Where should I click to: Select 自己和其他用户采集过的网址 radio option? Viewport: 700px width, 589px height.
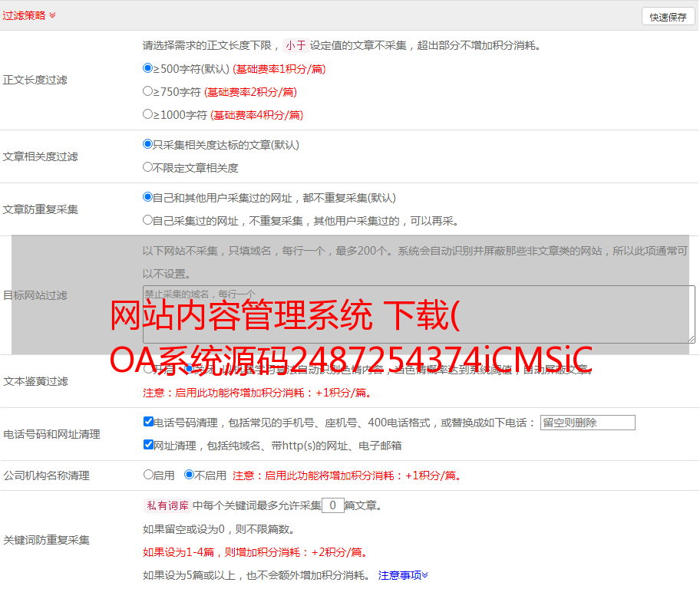[147, 197]
